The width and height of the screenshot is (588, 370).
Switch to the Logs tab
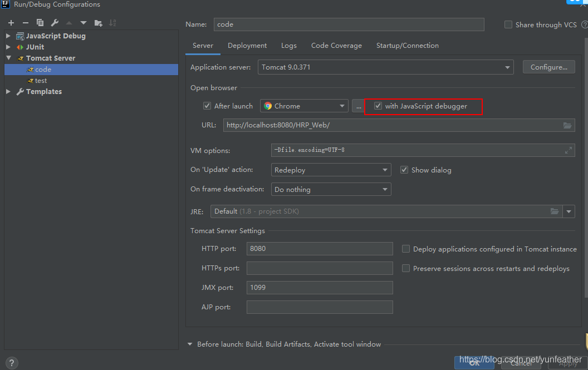point(289,46)
